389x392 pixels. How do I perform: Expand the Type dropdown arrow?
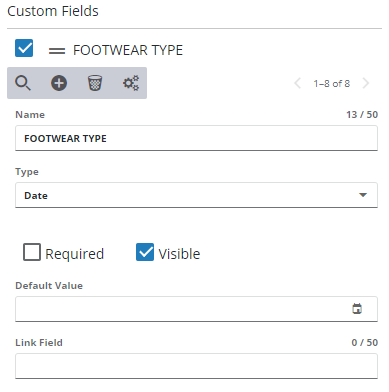[363, 195]
